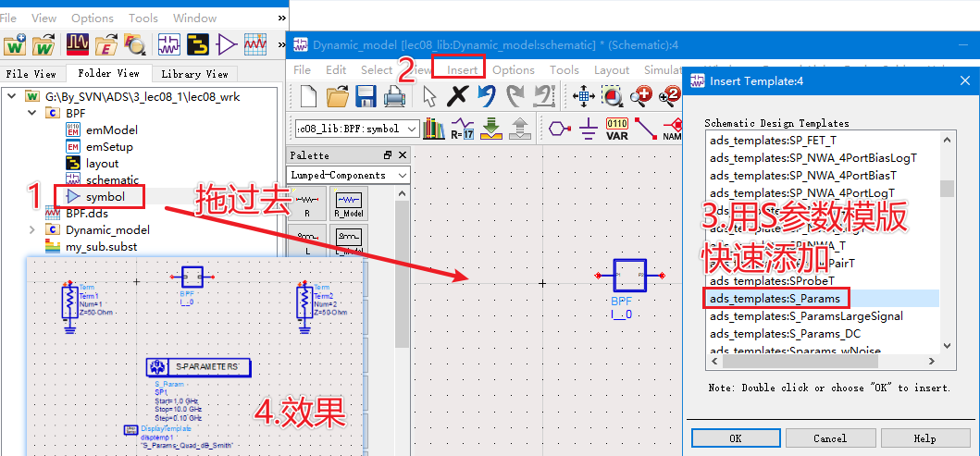
Task: Click the Delete X icon
Action: [x=458, y=95]
